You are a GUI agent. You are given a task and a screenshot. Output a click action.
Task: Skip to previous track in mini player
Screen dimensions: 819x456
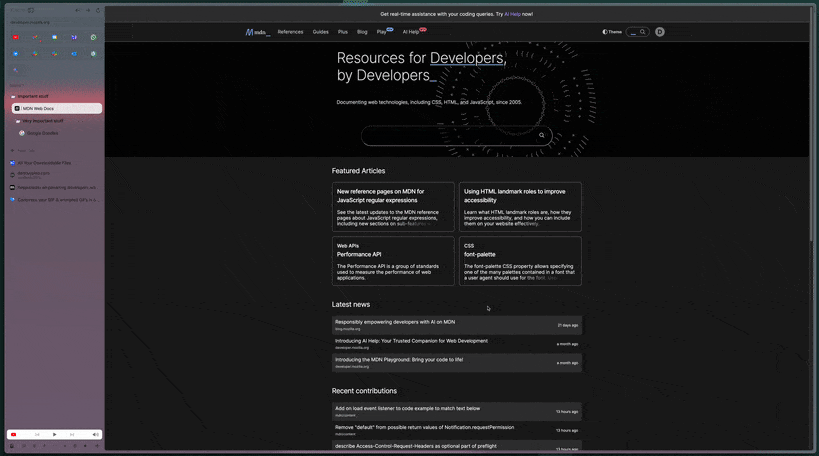pyautogui.click(x=37, y=435)
